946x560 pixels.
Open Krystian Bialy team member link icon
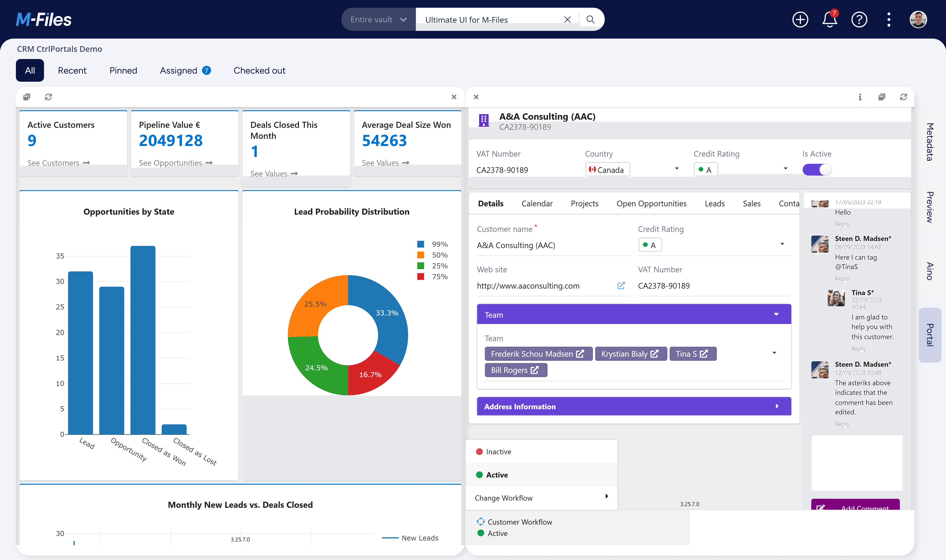click(654, 354)
